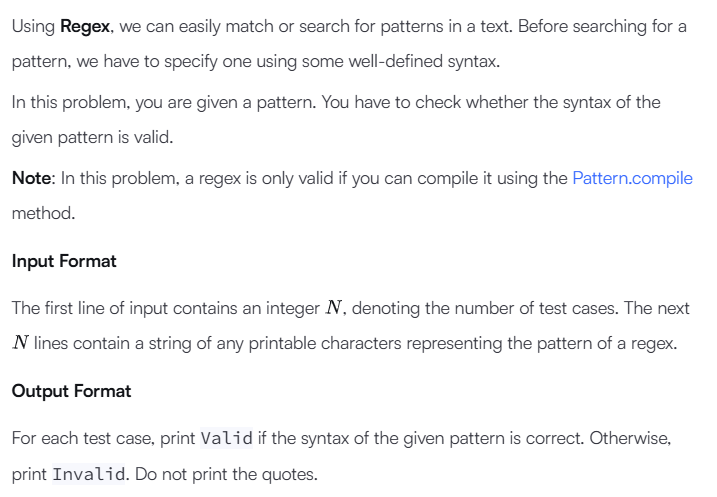Click the Output Format heading
Screen dimensions: 717x497
click(71, 391)
